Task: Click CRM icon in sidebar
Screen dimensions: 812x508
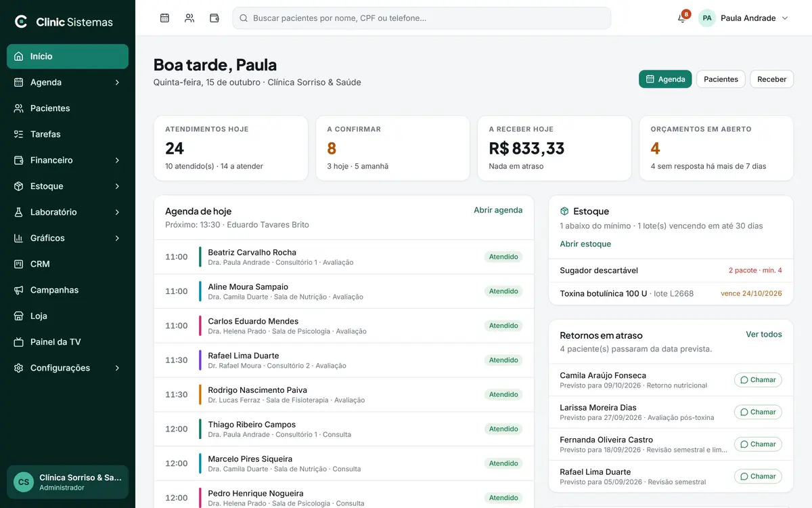Action: tap(19, 264)
